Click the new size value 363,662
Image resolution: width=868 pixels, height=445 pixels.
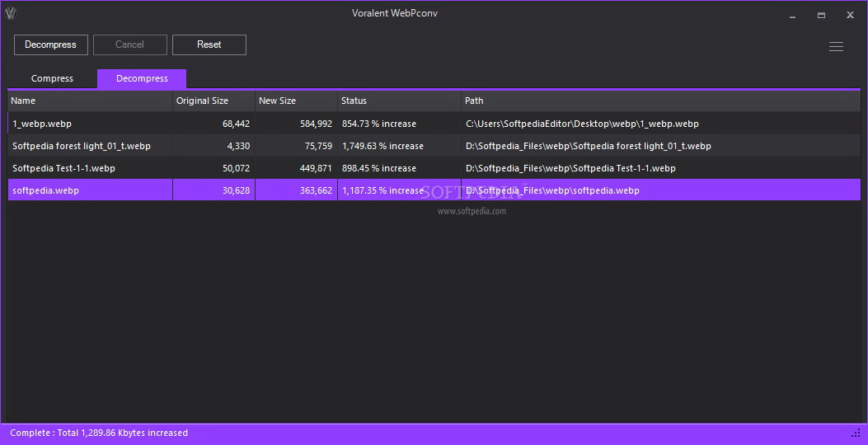pos(316,190)
